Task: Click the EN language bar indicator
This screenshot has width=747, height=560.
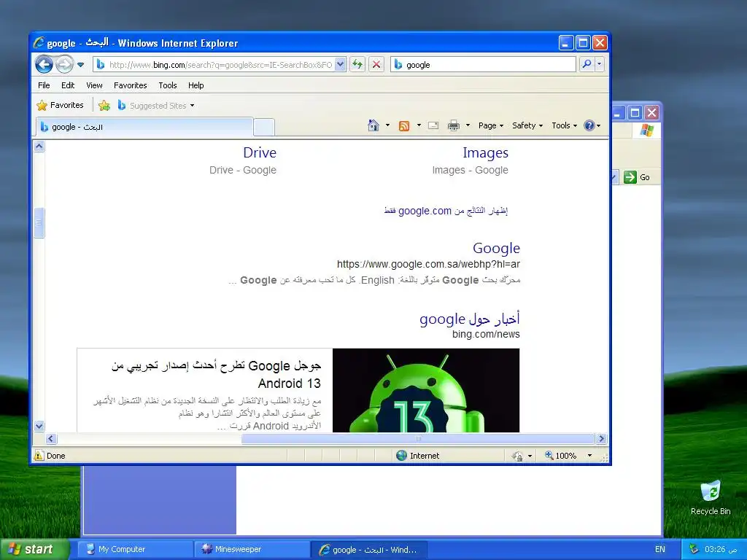Action: point(659,549)
